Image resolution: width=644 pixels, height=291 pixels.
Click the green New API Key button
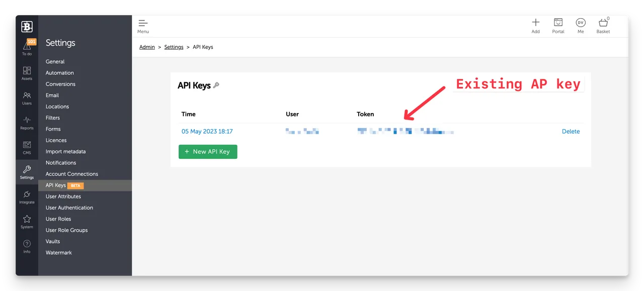[208, 152]
